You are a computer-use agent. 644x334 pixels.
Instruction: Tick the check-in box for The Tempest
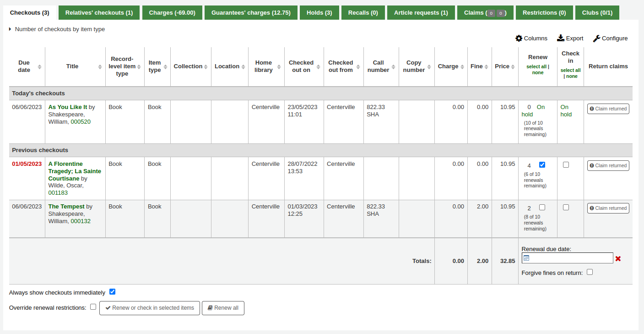point(566,208)
